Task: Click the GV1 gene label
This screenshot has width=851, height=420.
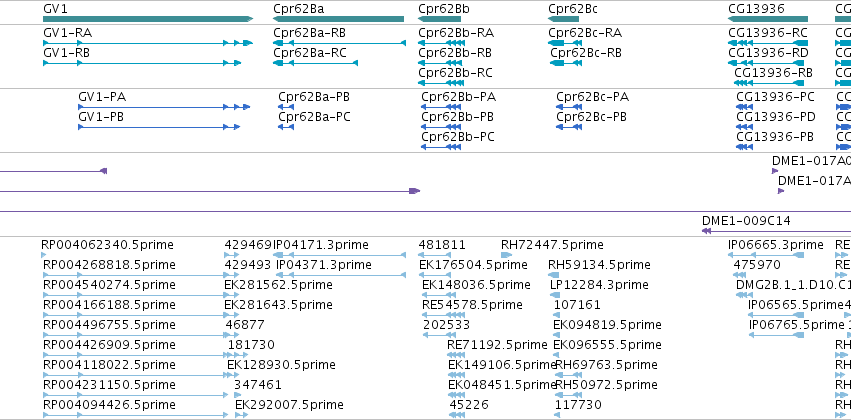Action: 55,9
